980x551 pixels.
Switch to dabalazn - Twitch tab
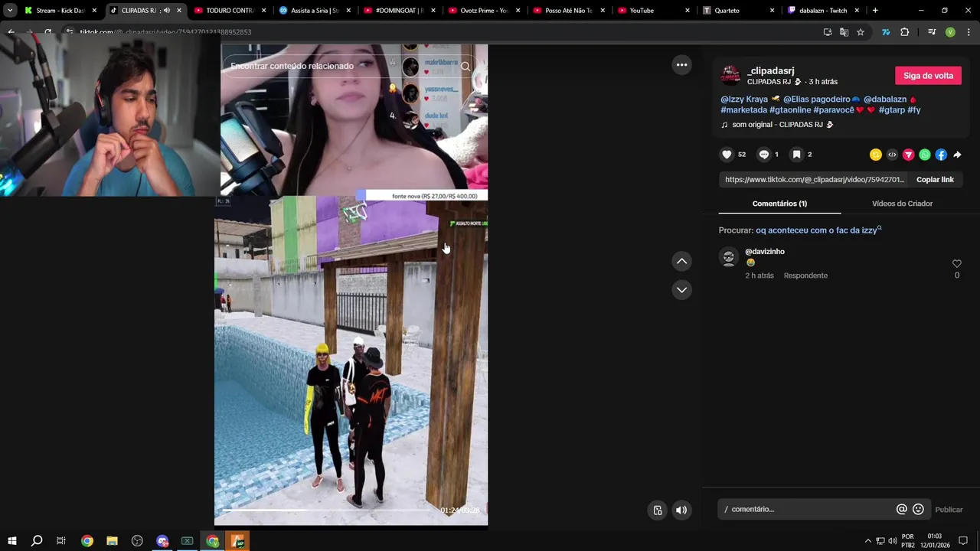[x=822, y=11]
